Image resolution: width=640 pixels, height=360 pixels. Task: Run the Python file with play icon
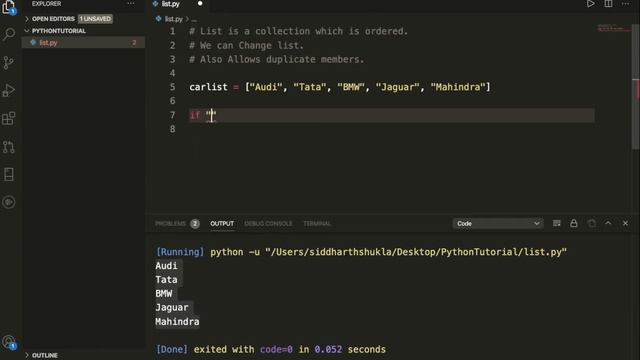click(x=590, y=4)
